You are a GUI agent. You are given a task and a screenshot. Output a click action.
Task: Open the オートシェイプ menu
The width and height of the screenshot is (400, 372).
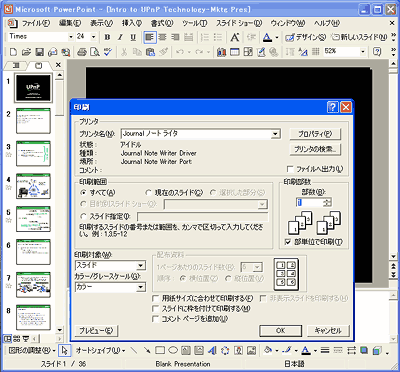pyautogui.click(x=100, y=350)
